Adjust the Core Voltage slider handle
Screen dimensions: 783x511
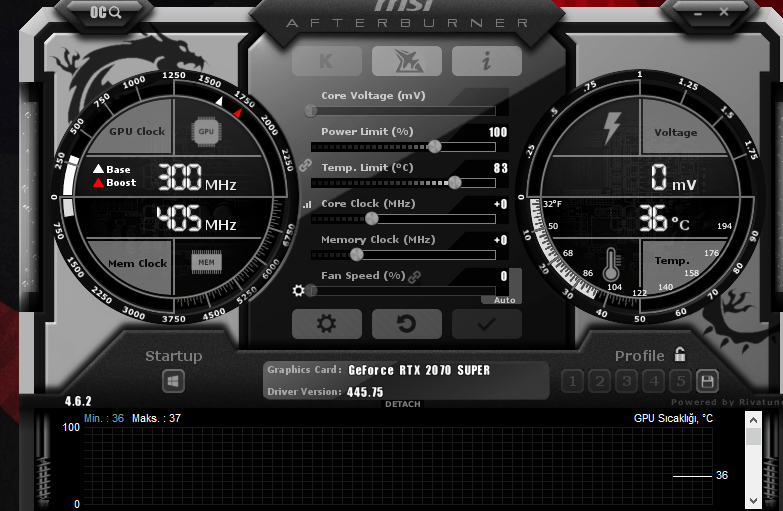[x=311, y=110]
